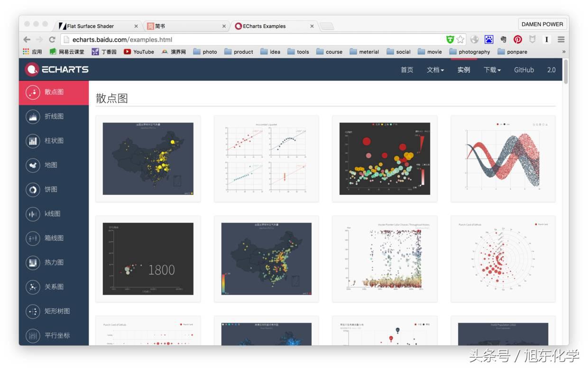588x368 pixels.
Task: Open the 2.0 version link
Action: pyautogui.click(x=551, y=70)
